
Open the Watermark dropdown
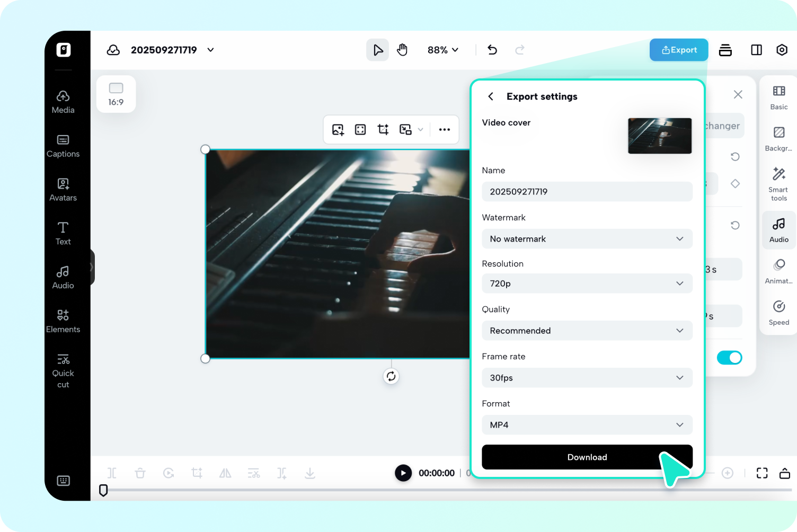(587, 239)
